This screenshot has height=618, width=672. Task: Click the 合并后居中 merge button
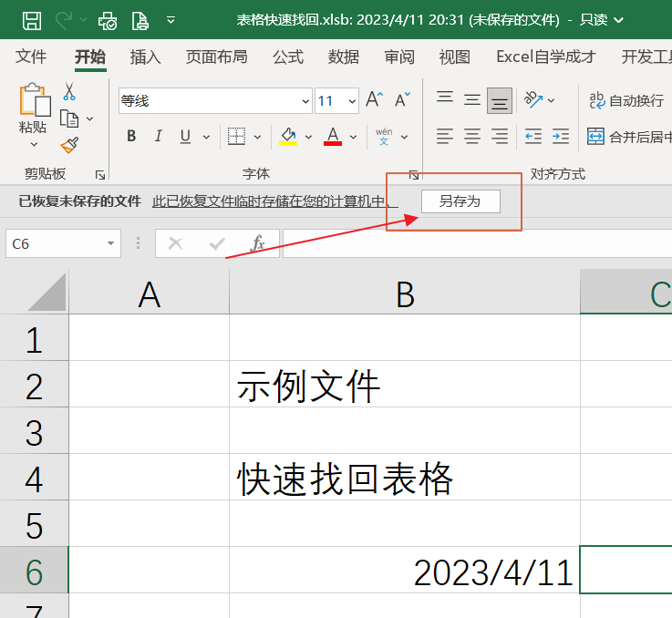(629, 137)
